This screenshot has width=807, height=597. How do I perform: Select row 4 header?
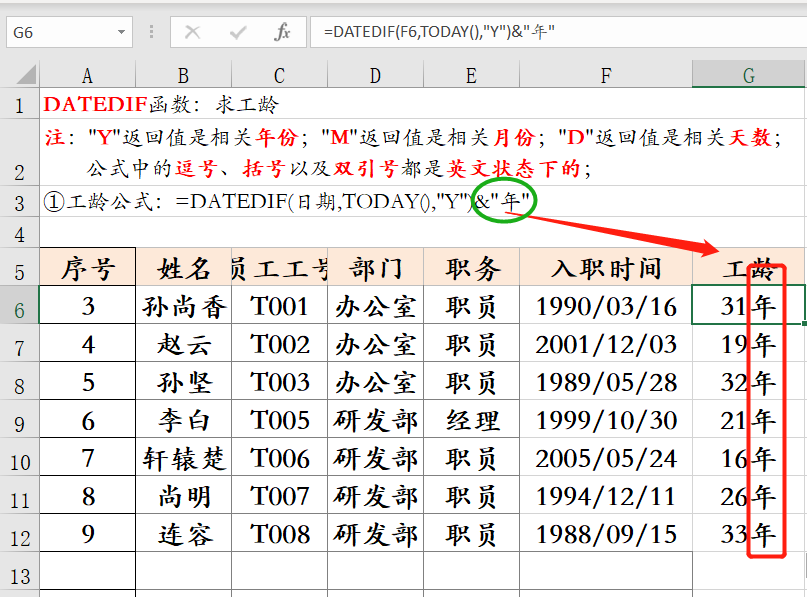pos(20,233)
